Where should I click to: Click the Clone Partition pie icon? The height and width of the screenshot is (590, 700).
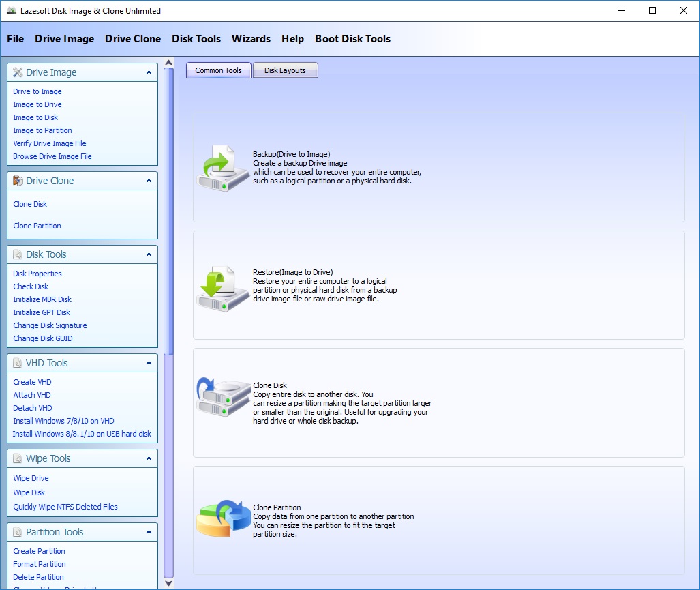click(223, 518)
